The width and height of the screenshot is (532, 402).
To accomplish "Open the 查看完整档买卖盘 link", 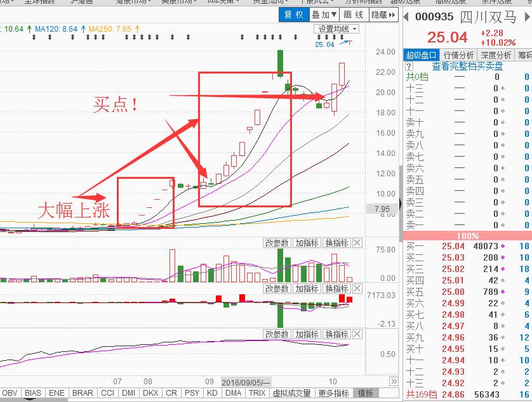I will tap(467, 66).
